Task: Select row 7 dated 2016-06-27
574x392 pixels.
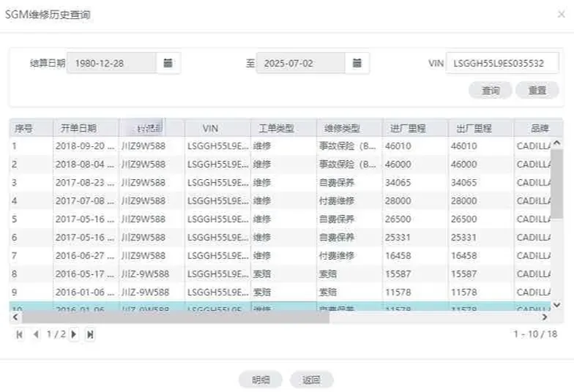Action: click(x=280, y=256)
